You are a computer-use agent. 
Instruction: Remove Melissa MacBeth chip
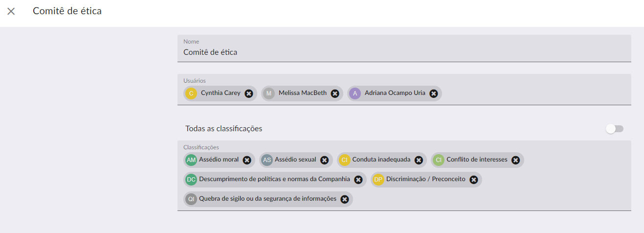pos(335,93)
